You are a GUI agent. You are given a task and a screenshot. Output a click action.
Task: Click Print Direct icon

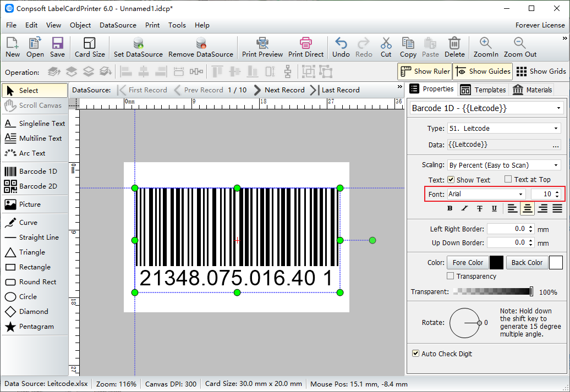[306, 47]
